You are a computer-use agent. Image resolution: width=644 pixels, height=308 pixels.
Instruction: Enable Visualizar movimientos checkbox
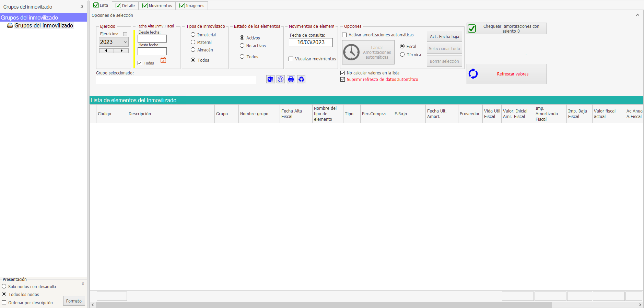[291, 59]
